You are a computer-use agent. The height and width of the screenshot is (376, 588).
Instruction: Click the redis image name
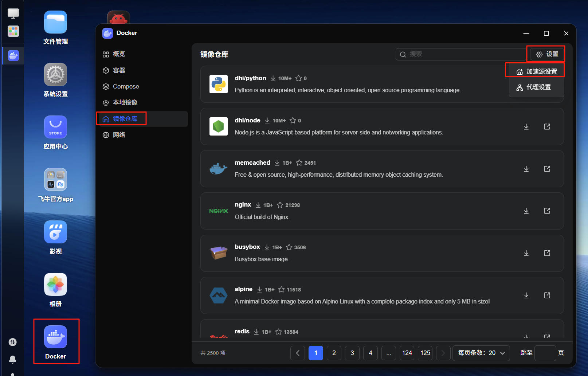pyautogui.click(x=242, y=332)
